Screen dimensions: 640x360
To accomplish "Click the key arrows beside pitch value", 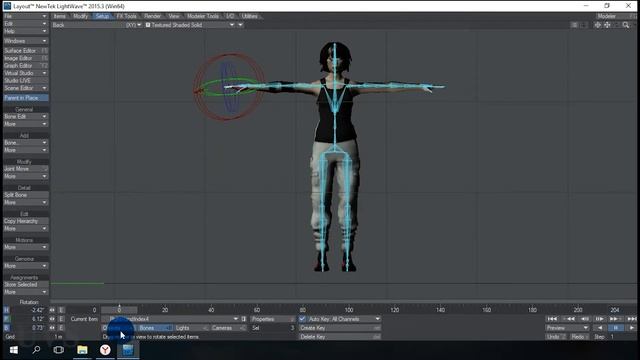I will pos(52,319).
